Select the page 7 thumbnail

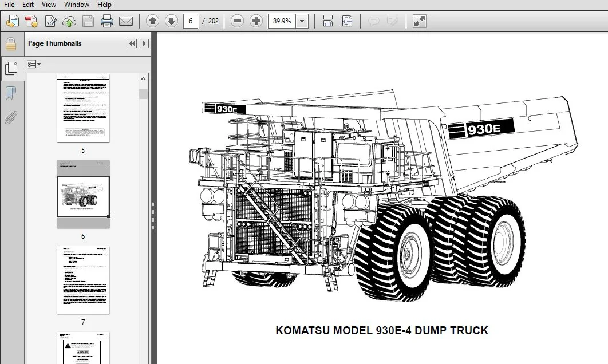click(x=83, y=280)
